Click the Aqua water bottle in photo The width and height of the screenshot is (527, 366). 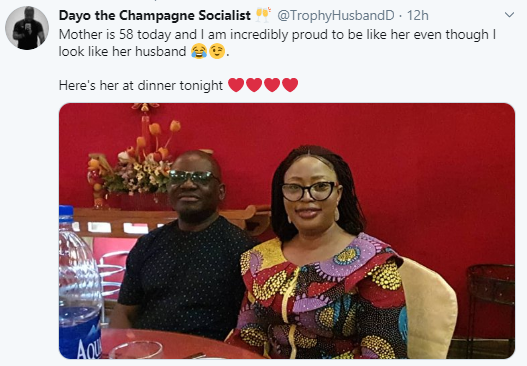(80, 286)
